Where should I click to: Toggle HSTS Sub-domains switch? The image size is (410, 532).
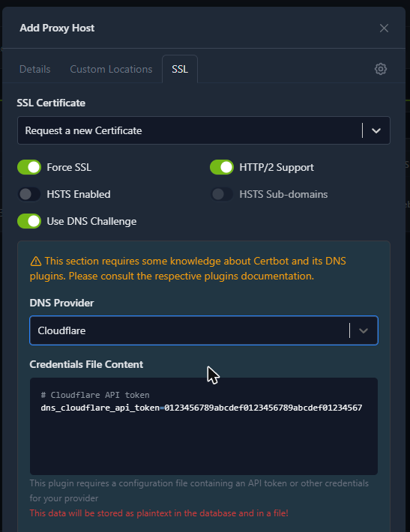click(x=222, y=194)
